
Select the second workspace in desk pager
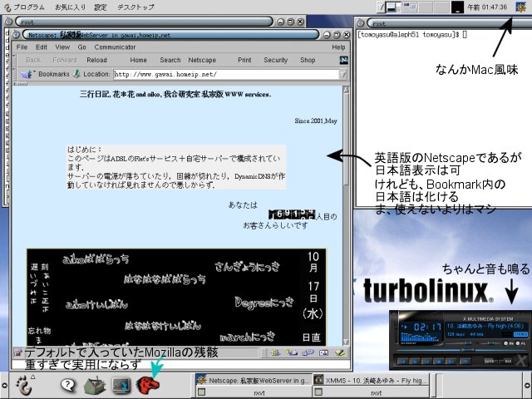[x=410, y=7]
